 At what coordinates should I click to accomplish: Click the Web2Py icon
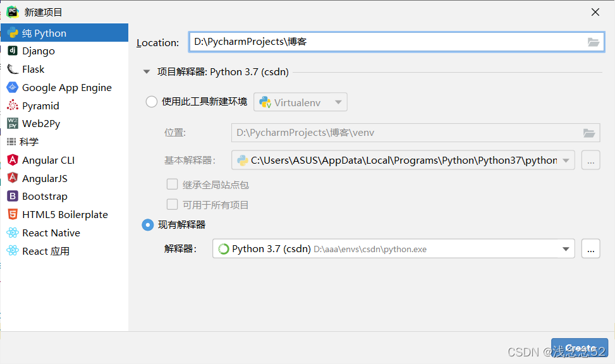13,123
